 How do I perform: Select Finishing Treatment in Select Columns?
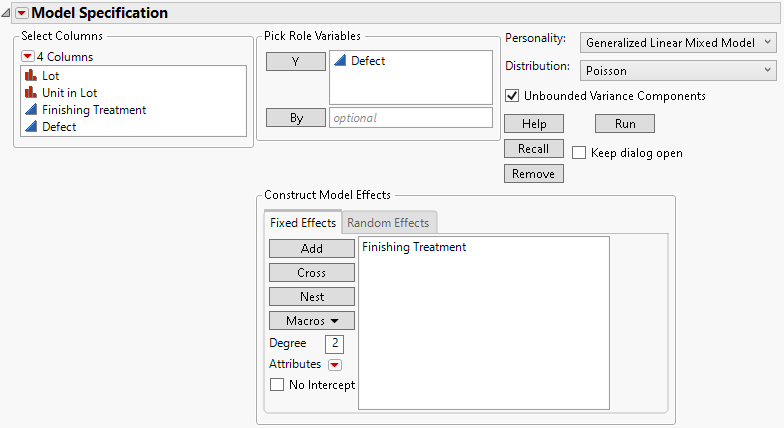click(93, 110)
